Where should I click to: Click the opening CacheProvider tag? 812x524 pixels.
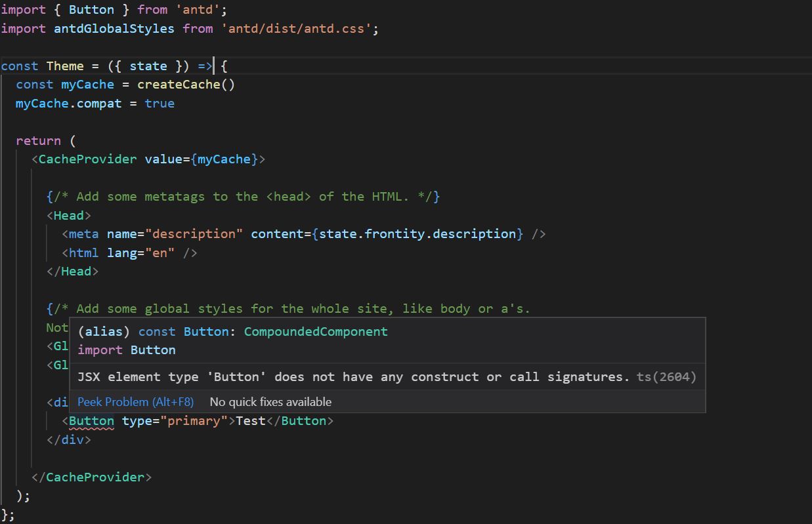click(88, 159)
